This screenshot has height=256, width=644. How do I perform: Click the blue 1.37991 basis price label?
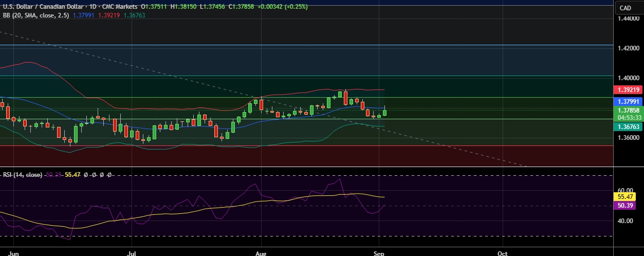click(x=629, y=102)
